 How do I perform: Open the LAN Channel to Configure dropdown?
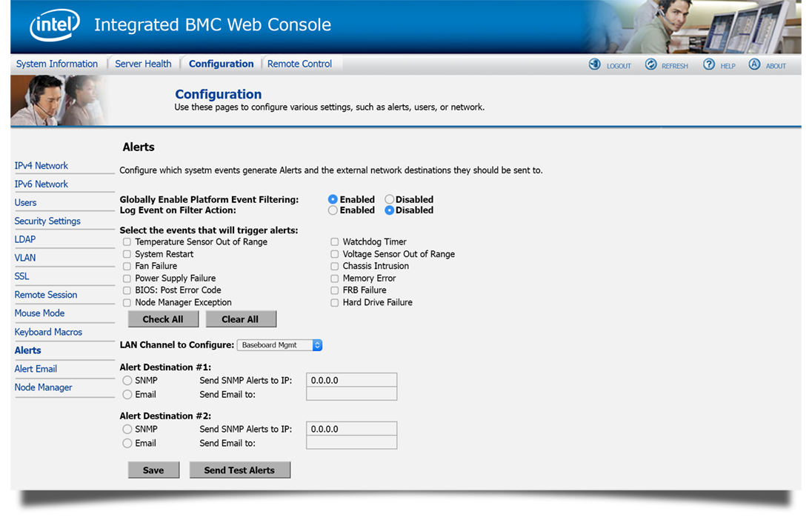pyautogui.click(x=317, y=344)
